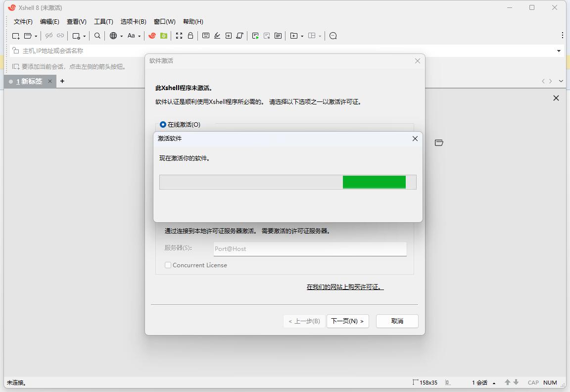Screen dimensions: 570x392
Task: Click the tab layout arrange icon
Action: pos(312,36)
